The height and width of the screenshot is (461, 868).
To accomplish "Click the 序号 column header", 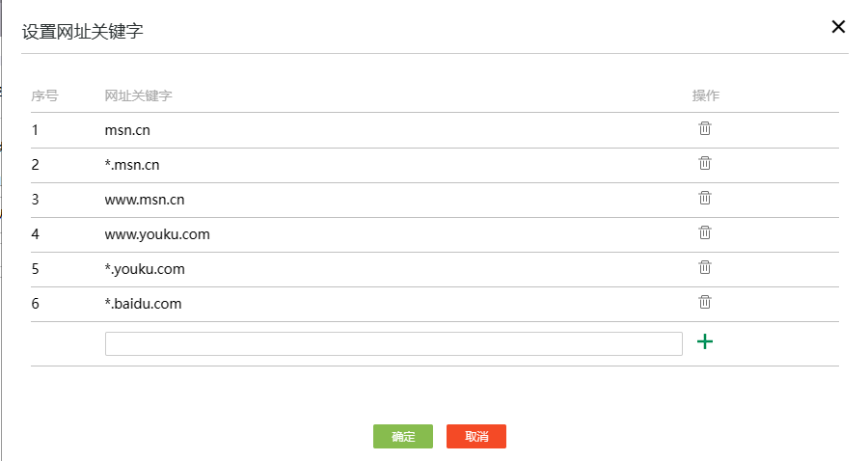I will coord(44,95).
